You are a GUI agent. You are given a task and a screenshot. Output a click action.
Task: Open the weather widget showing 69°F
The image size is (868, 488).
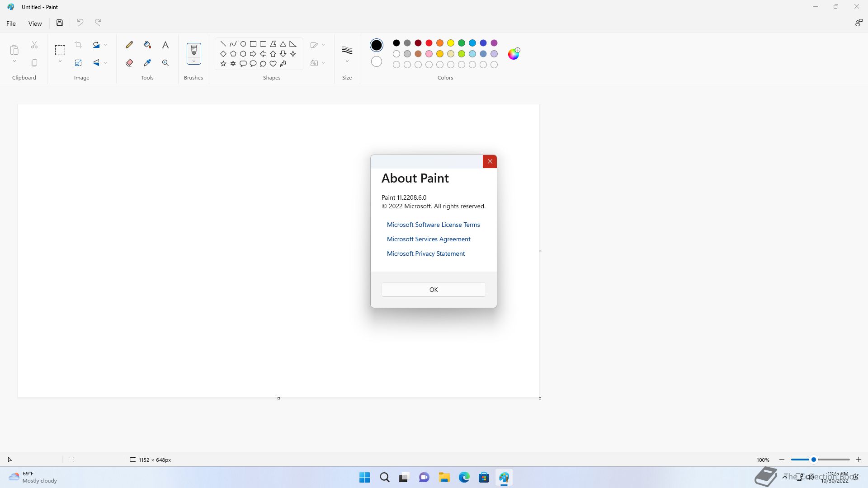33,477
